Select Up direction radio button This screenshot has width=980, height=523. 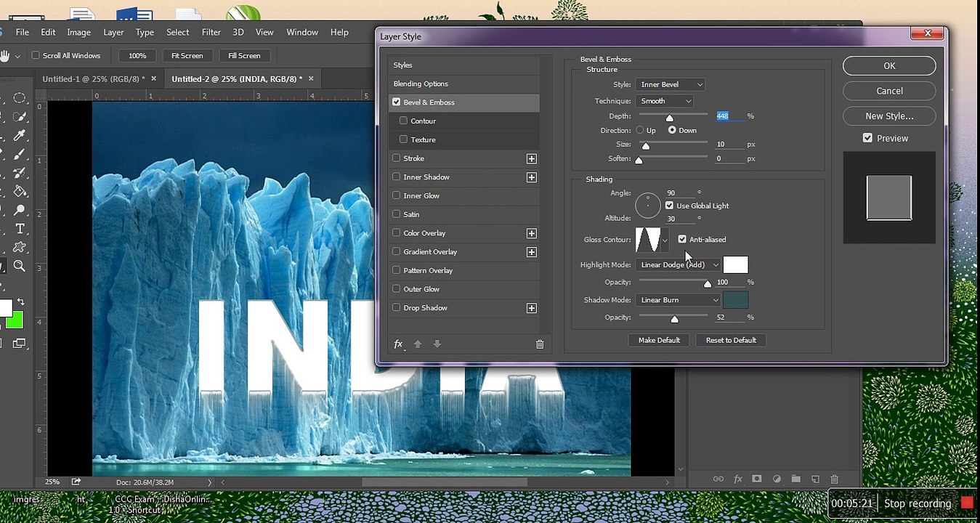point(640,131)
